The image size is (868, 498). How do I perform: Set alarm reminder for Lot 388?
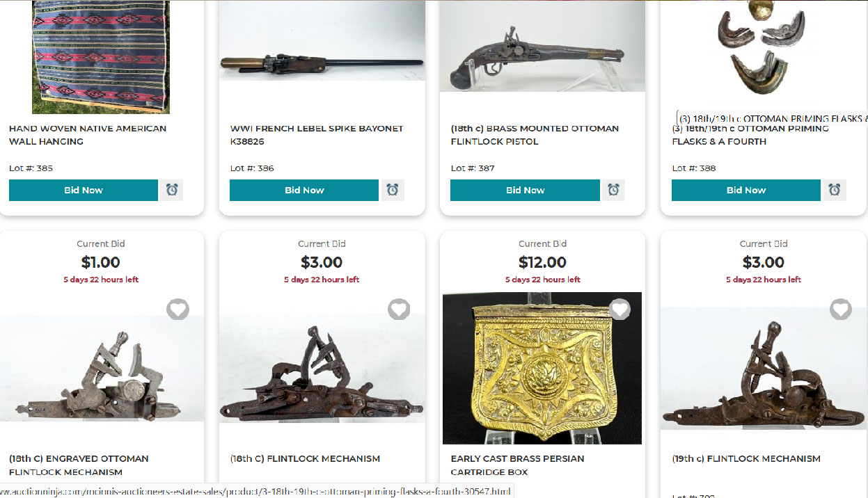point(835,190)
